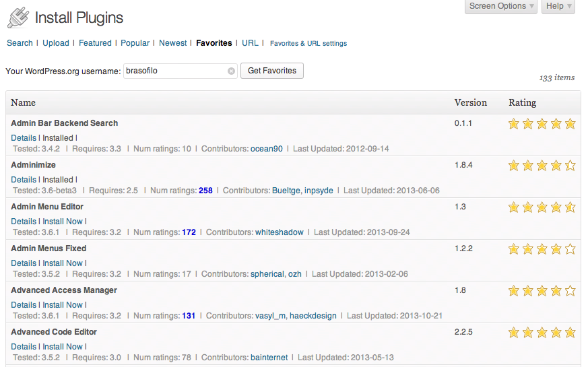Screen dimensions: 588x367
Task: Select the Adminimize plugin title
Action: (x=34, y=165)
